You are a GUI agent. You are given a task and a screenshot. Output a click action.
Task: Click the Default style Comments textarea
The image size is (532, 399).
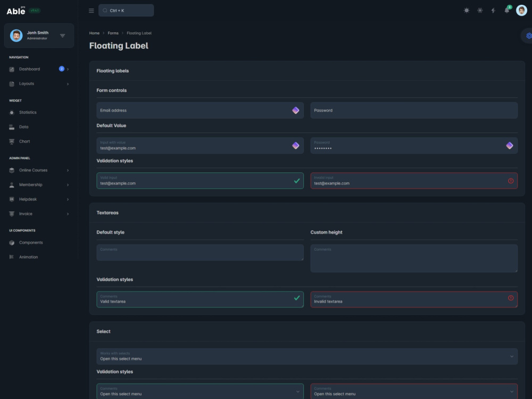coord(200,252)
